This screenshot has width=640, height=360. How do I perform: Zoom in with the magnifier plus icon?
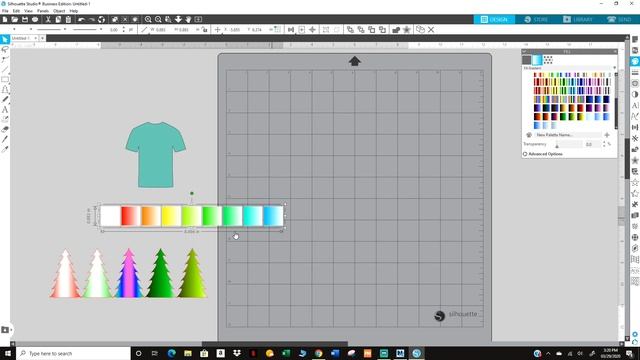pyautogui.click(x=148, y=19)
